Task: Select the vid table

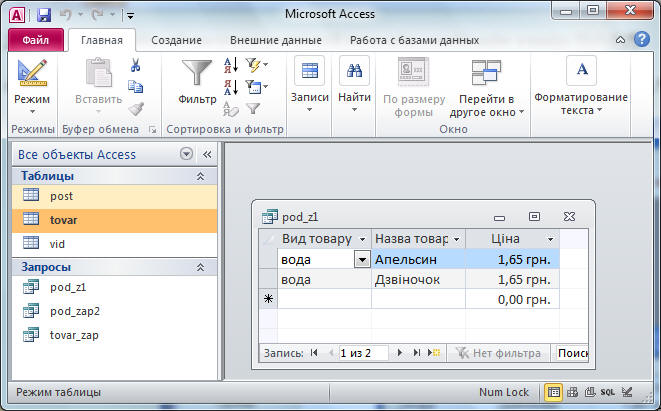Action: click(114, 244)
